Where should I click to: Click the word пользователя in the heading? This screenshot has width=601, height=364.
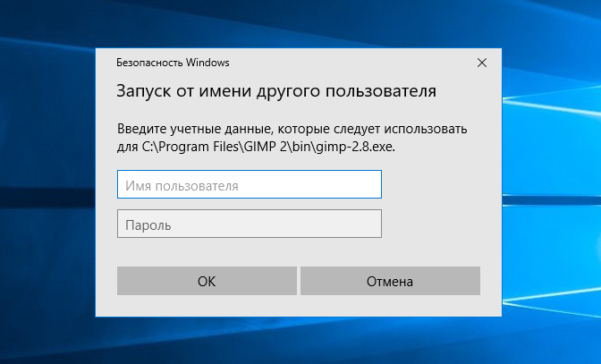381,91
